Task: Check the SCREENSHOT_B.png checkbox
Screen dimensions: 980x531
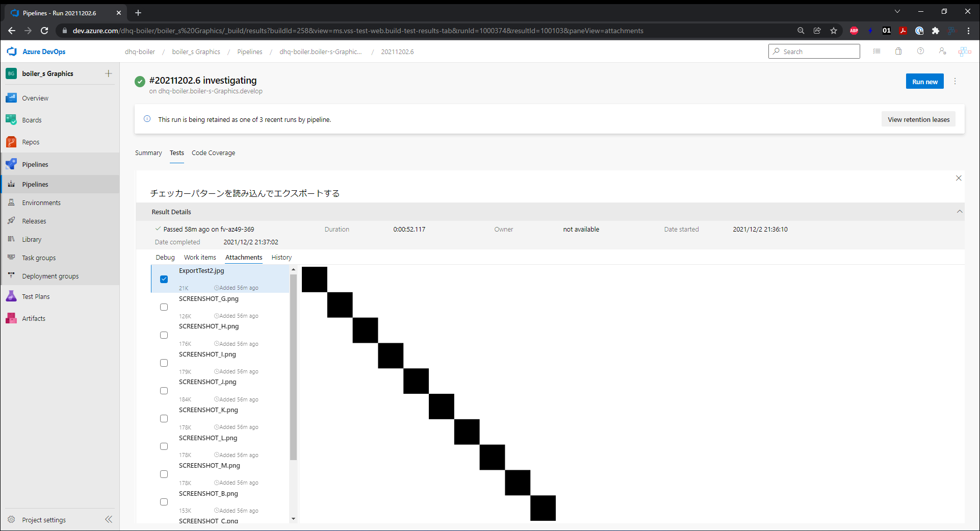Action: [164, 502]
